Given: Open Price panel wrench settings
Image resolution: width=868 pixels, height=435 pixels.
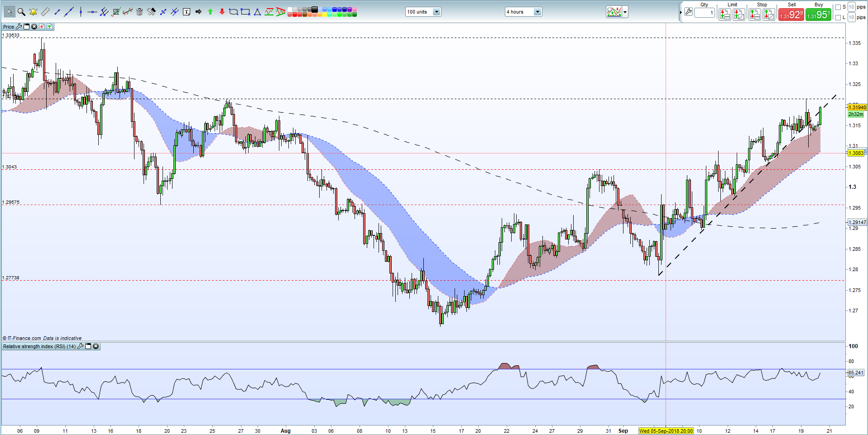Looking at the screenshot, I should click(x=19, y=27).
